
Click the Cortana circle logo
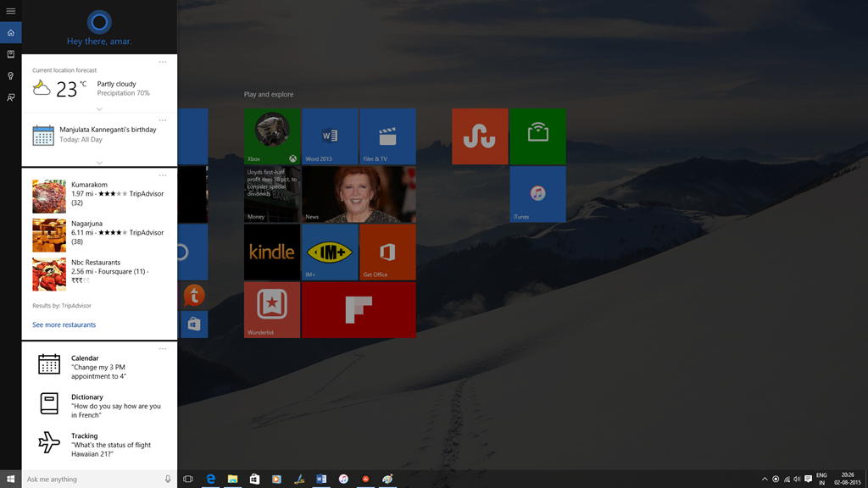coord(99,22)
